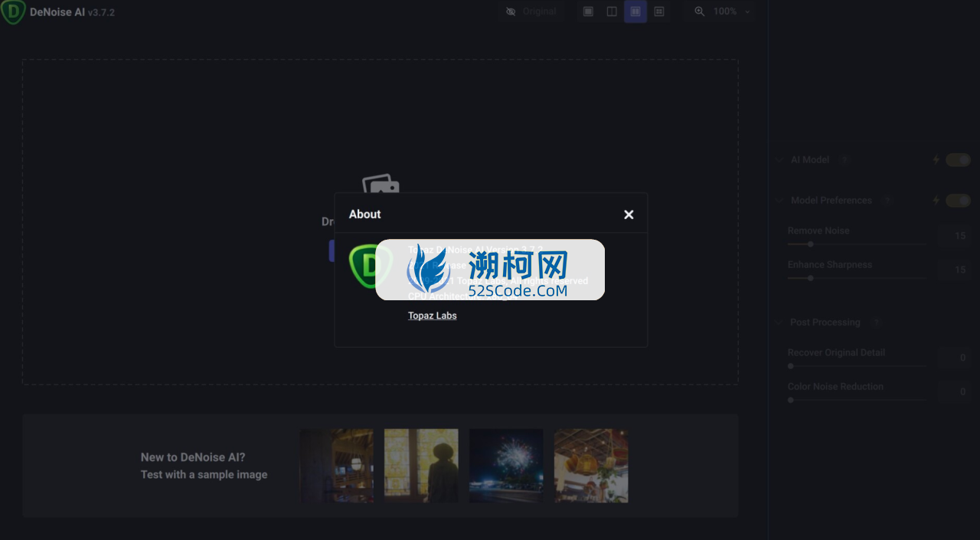Click the zoom magnifier icon
The image size is (980, 540).
pyautogui.click(x=700, y=11)
